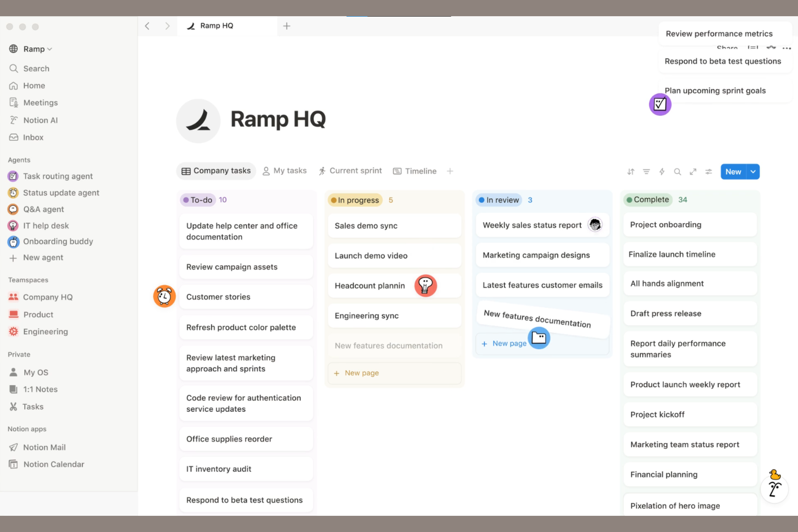The image size is (798, 532).
Task: Open the board in full page with the expand icon
Action: click(x=693, y=172)
